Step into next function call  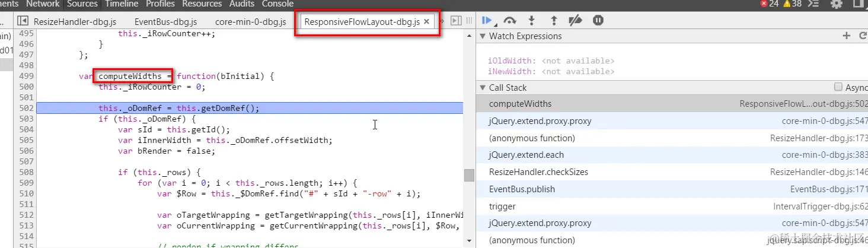[x=532, y=21]
